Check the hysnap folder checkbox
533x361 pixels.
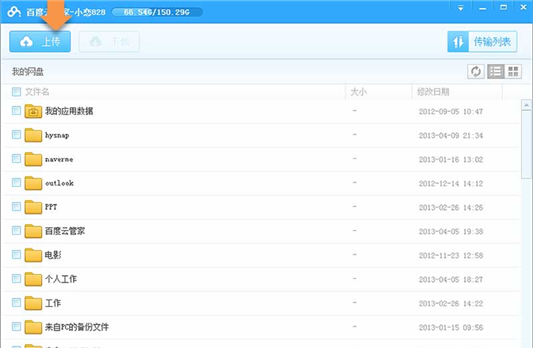pyautogui.click(x=16, y=135)
